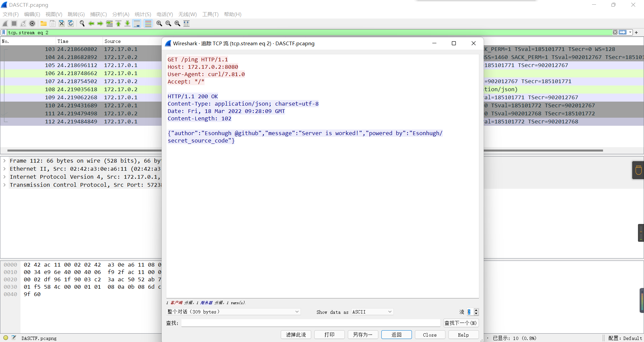Add a display filter button with the plus icon
This screenshot has width=644, height=342.
point(636,33)
